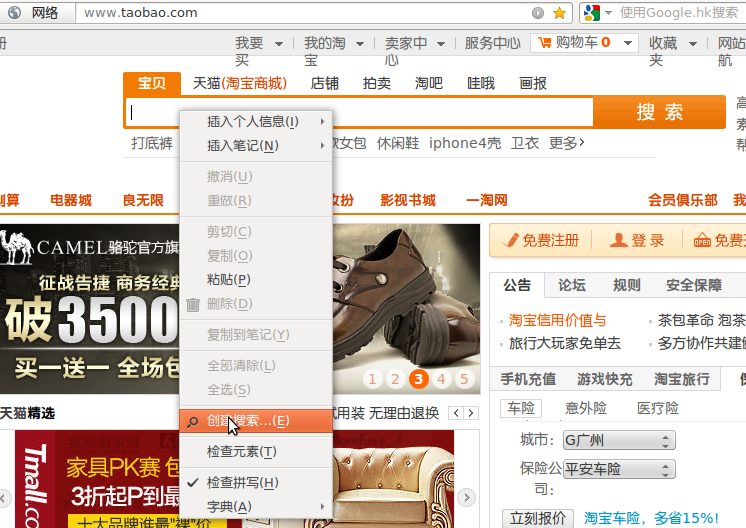746x528 pixels.
Task: Open the 服务中心 link
Action: coord(492,43)
